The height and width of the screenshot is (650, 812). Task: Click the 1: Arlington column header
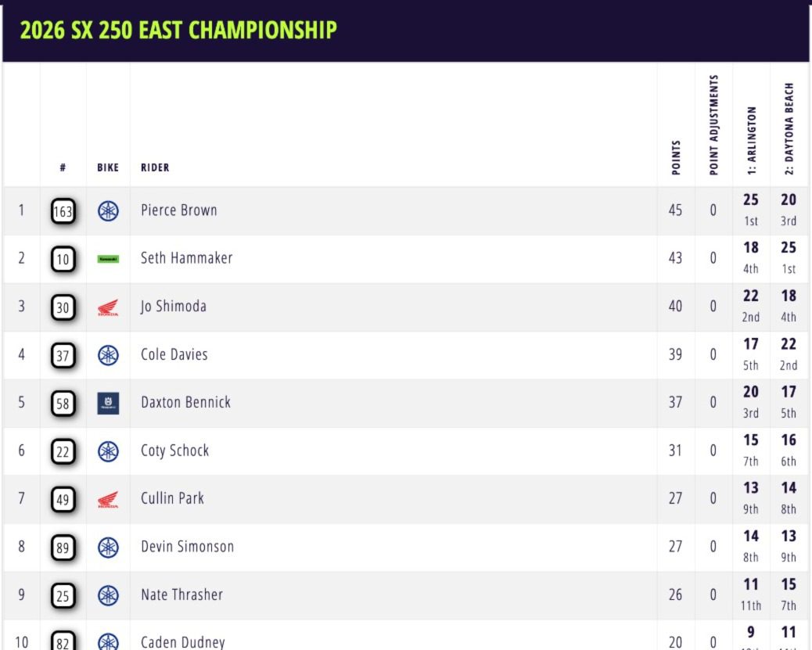click(x=752, y=139)
